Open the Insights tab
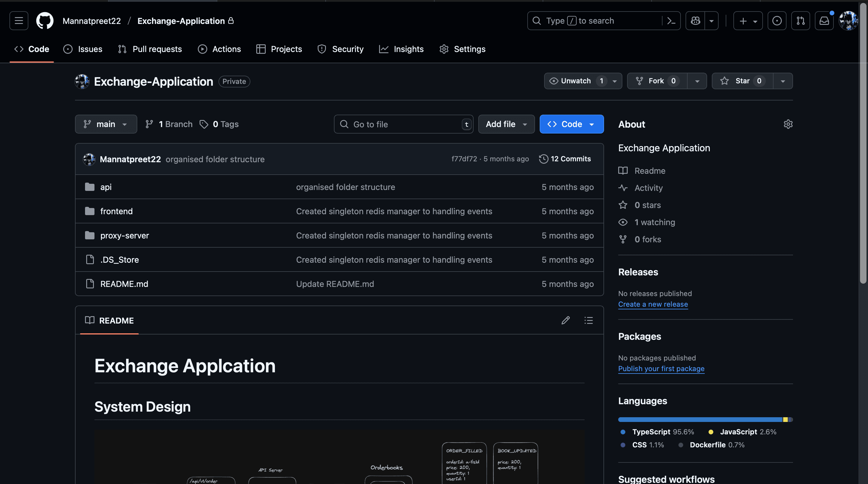This screenshot has height=484, width=868. (x=401, y=49)
